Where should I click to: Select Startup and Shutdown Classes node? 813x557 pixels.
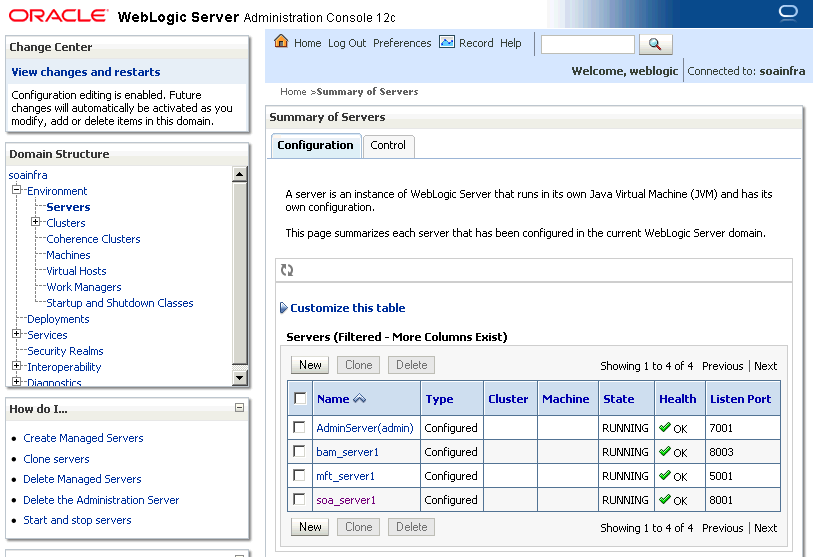coord(120,303)
